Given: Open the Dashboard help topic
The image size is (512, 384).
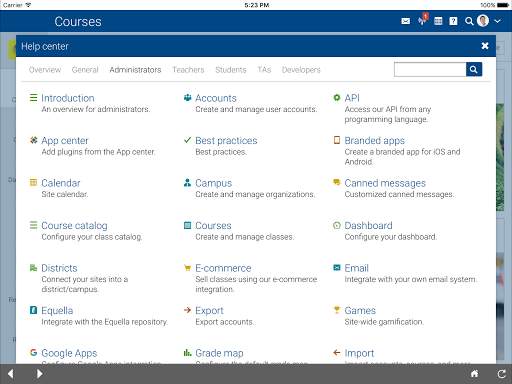Looking at the screenshot, I should click(368, 226).
